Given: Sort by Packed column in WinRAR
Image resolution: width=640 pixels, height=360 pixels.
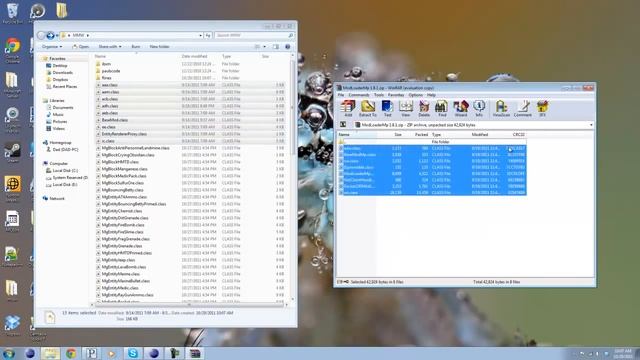Looking at the screenshot, I should tap(421, 134).
